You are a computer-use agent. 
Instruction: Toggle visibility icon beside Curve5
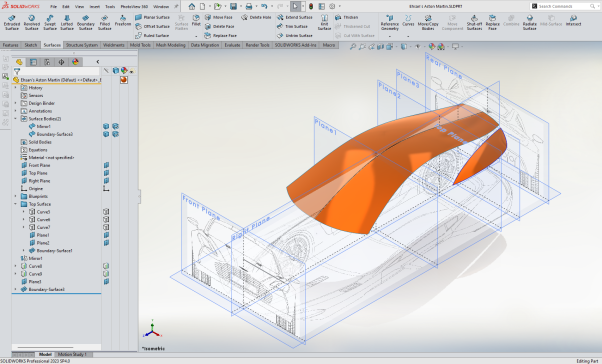point(106,212)
